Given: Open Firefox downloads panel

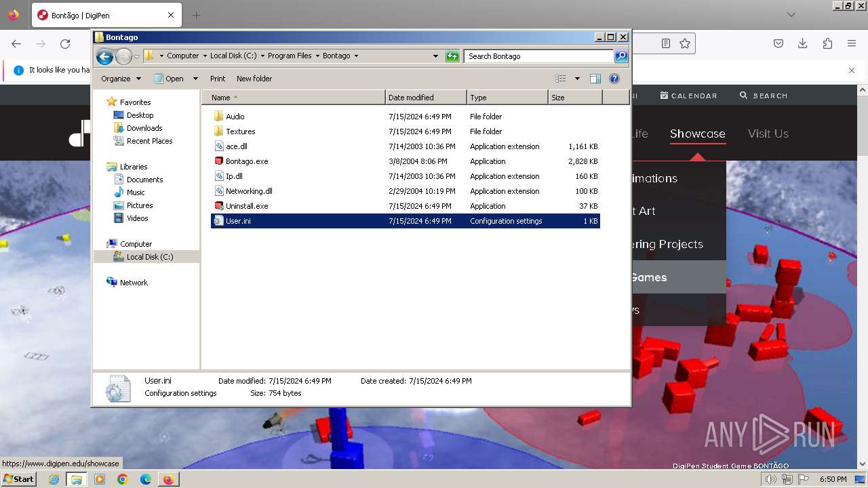Looking at the screenshot, I should tap(803, 43).
